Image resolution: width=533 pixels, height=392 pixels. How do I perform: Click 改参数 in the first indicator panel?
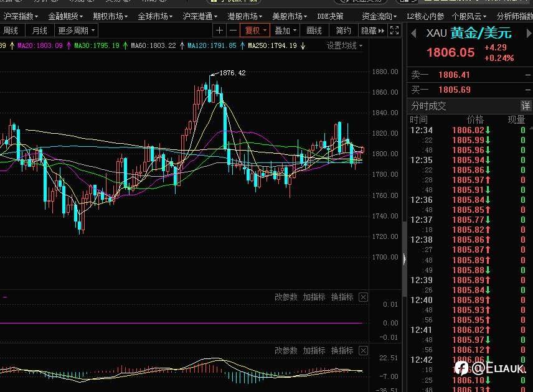click(286, 297)
